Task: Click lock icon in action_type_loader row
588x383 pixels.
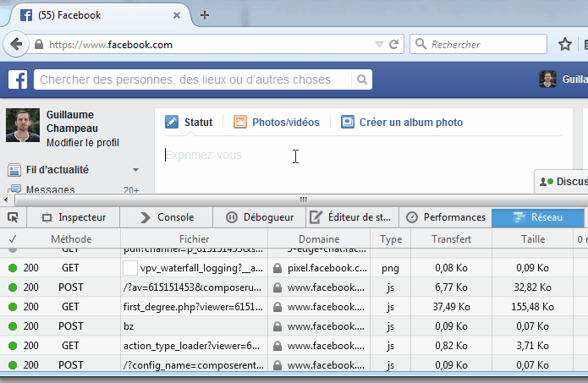Action: coord(278,346)
